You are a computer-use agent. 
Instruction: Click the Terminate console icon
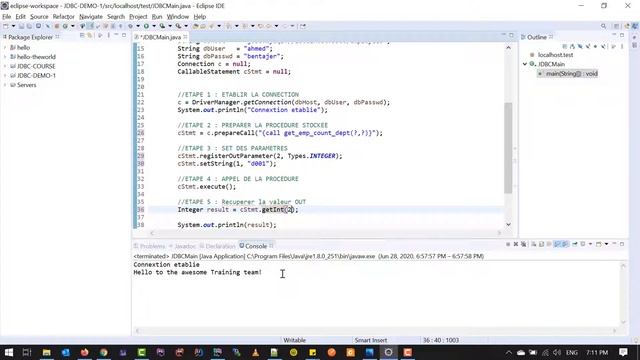(x=508, y=244)
